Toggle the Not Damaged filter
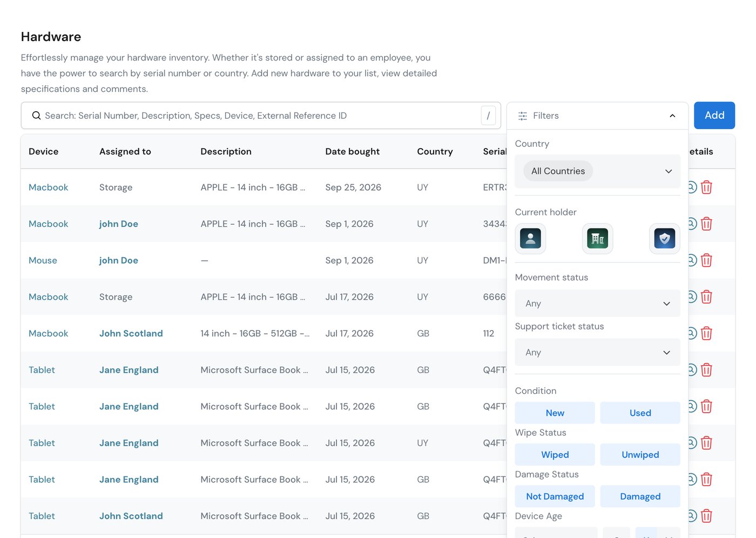Viewport: 756px width, 538px height. click(555, 496)
